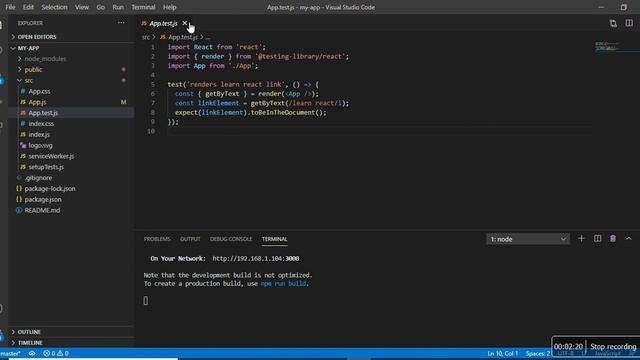
Task: Select App.test.js in explorer tree
Action: (43, 113)
